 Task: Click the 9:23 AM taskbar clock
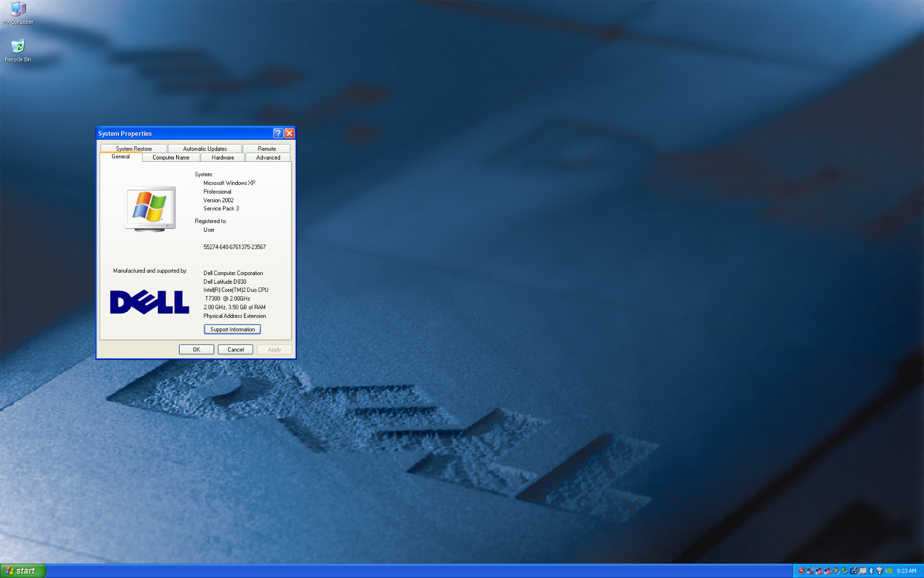pos(906,571)
